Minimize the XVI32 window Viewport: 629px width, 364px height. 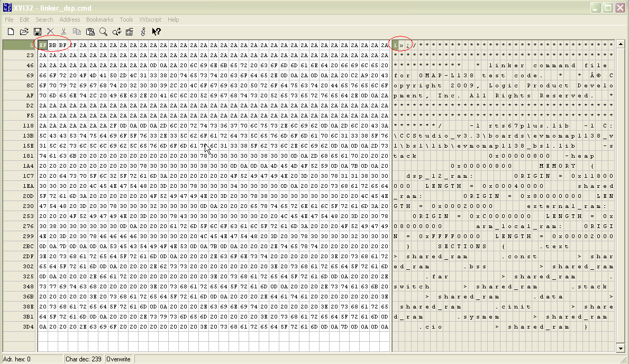(595, 7)
